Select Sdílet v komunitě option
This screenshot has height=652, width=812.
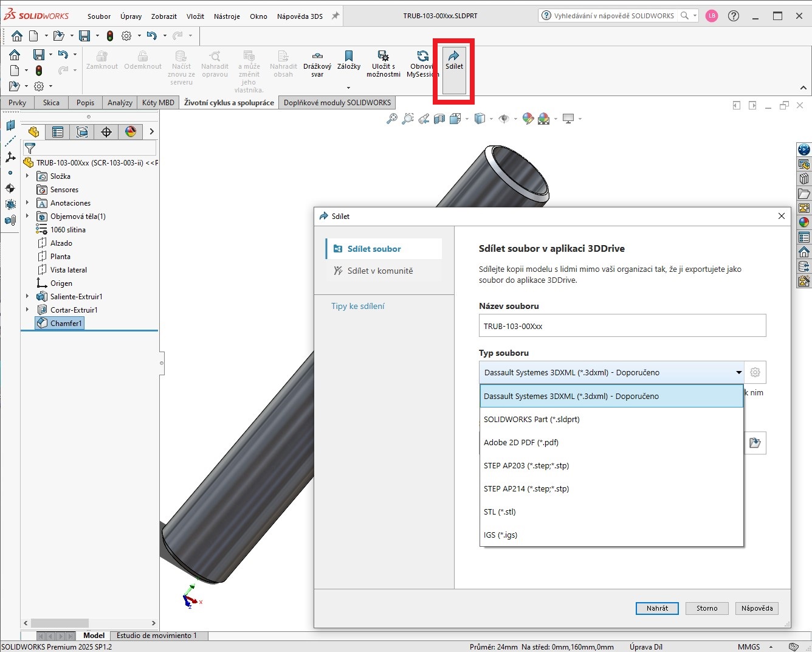pyautogui.click(x=384, y=271)
